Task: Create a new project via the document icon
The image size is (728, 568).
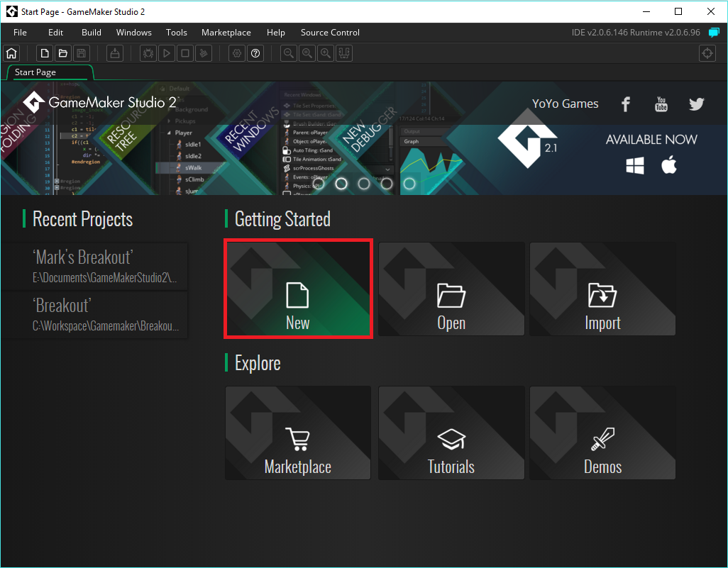Action: [44, 52]
